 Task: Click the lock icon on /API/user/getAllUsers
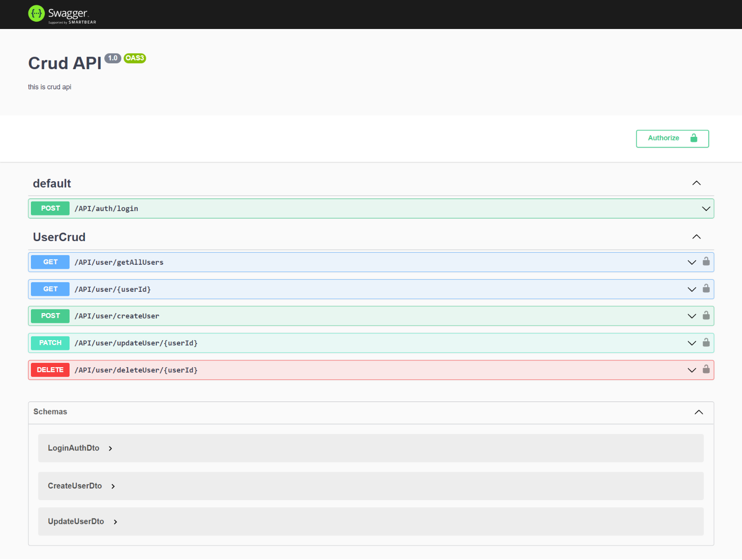coord(706,262)
